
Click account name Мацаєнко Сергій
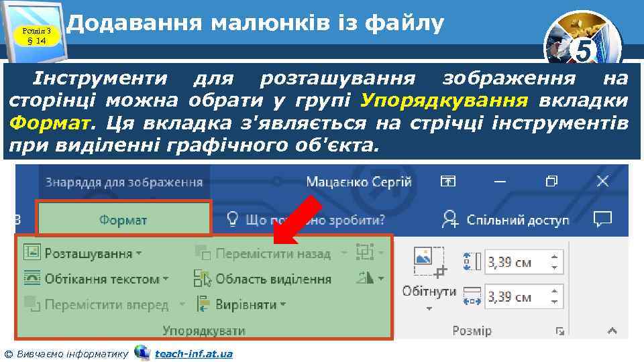point(358,182)
